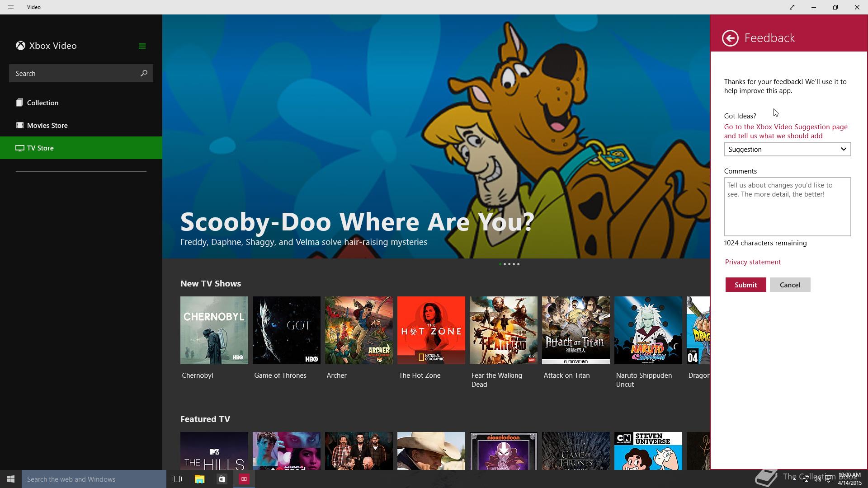868x488 pixels.
Task: Focus the Xbox Video Search field
Action: 81,73
